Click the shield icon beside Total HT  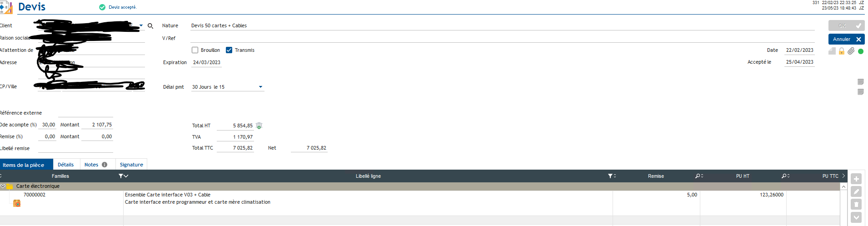click(259, 126)
